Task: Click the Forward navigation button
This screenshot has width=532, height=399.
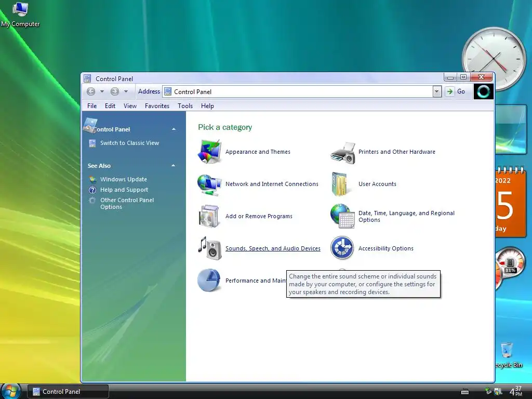Action: (x=115, y=91)
